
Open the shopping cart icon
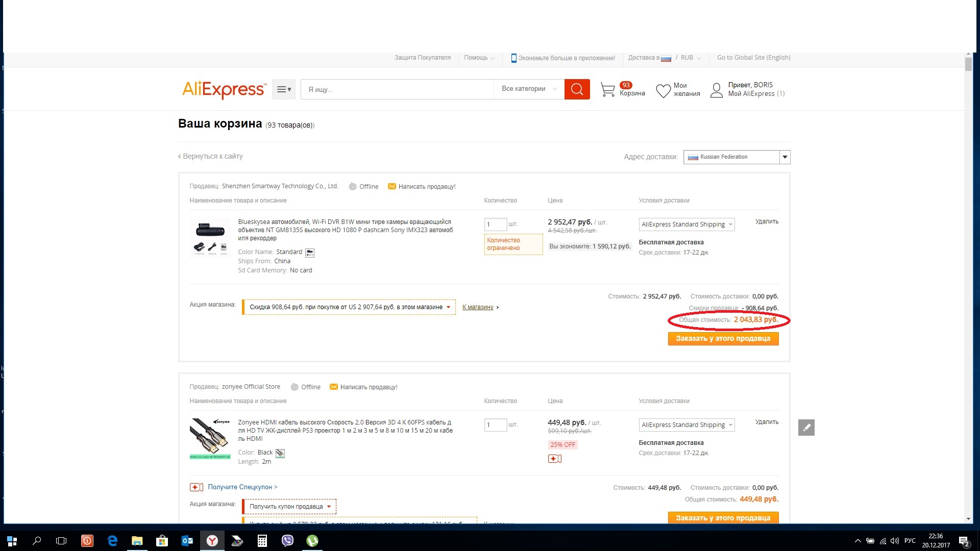click(607, 90)
